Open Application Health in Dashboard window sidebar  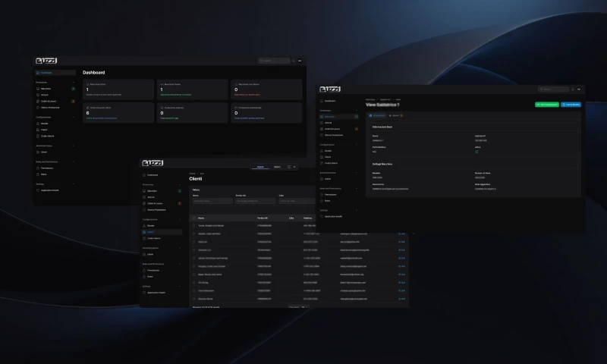[55, 190]
